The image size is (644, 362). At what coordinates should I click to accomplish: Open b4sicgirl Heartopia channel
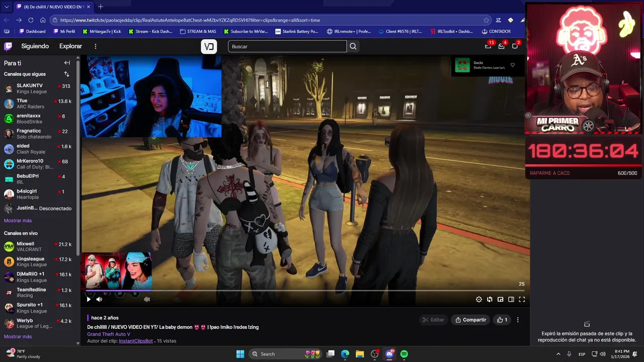(x=38, y=194)
